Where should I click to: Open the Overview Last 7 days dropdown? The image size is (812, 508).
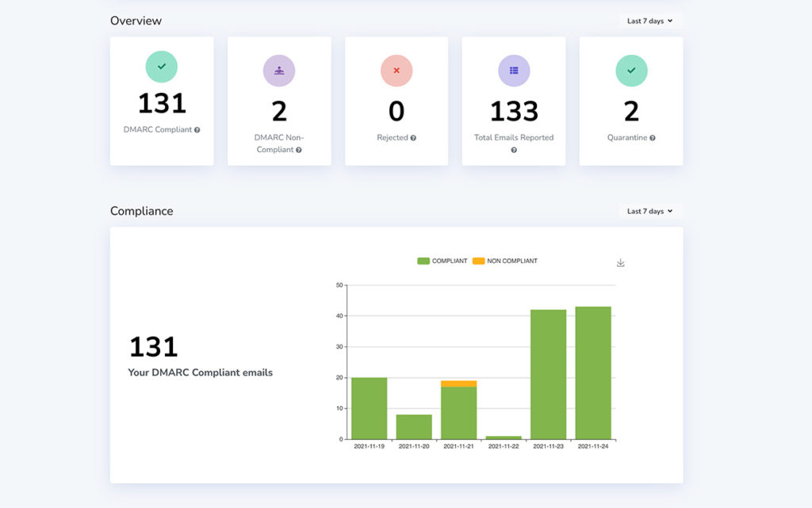(x=649, y=21)
